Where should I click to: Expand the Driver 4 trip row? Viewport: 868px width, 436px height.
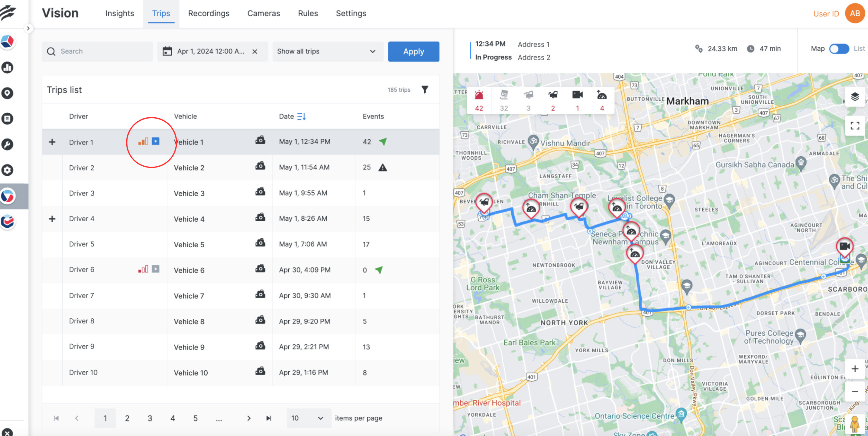(x=52, y=219)
